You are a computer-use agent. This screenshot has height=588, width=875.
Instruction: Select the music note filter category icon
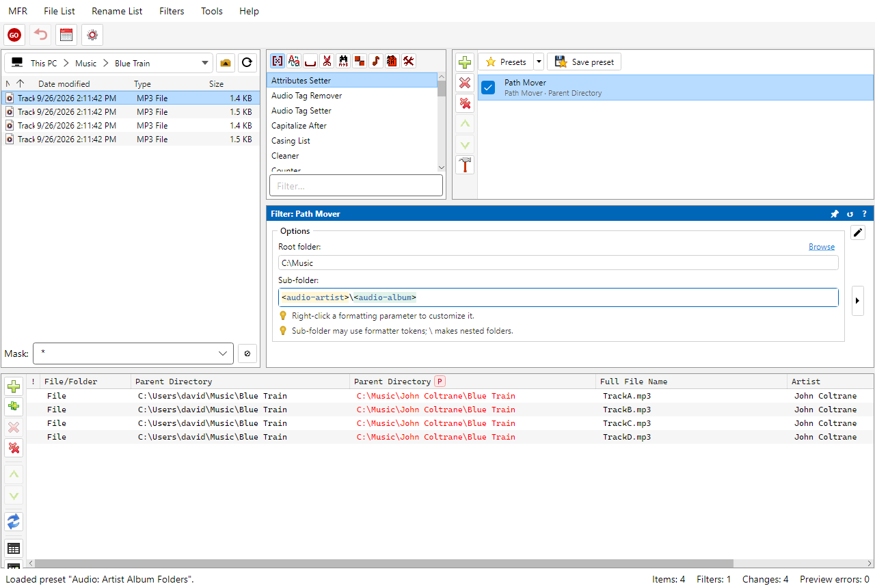tap(376, 61)
